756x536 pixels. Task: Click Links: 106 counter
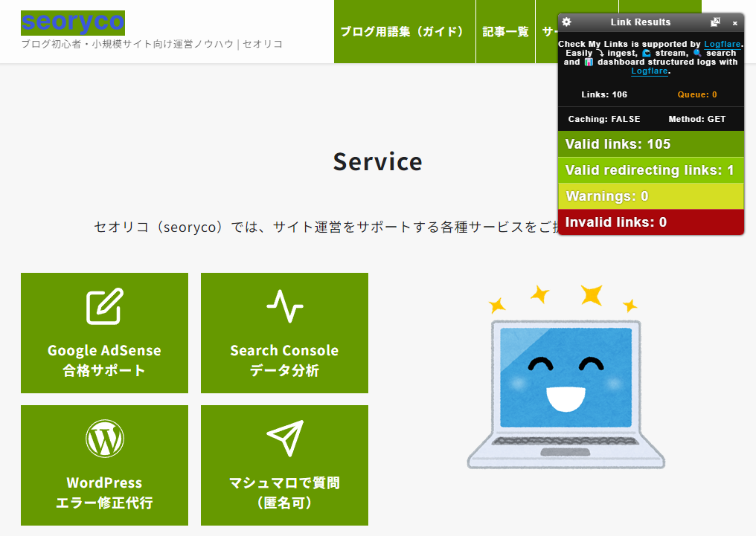[x=604, y=95]
